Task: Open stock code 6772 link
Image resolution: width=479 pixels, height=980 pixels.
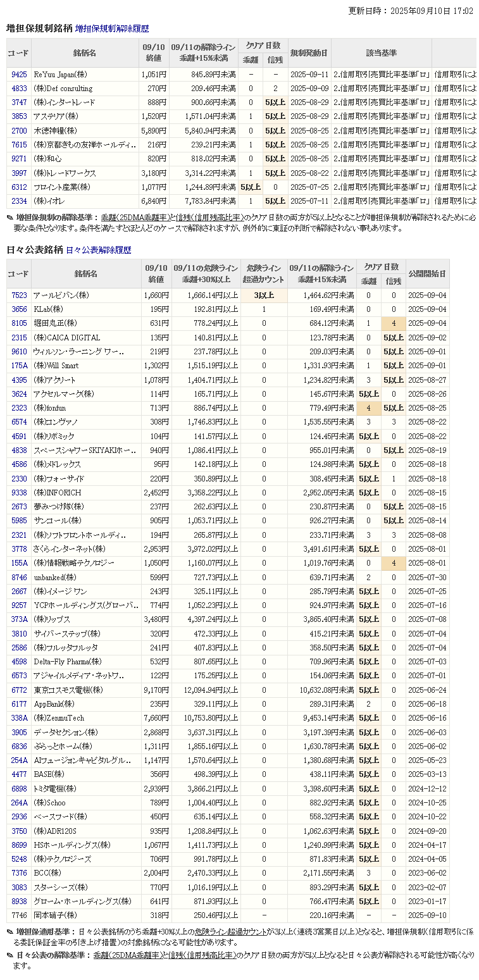Action: click(x=19, y=690)
